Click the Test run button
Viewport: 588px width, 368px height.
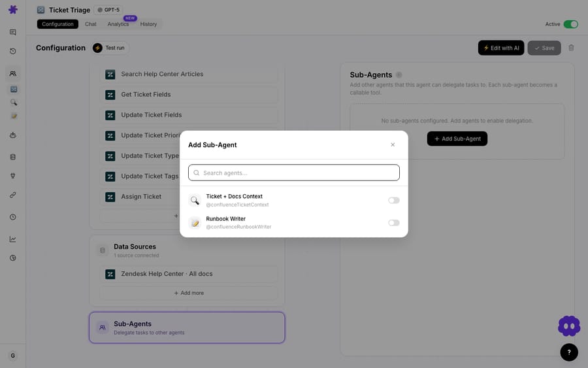coord(110,48)
